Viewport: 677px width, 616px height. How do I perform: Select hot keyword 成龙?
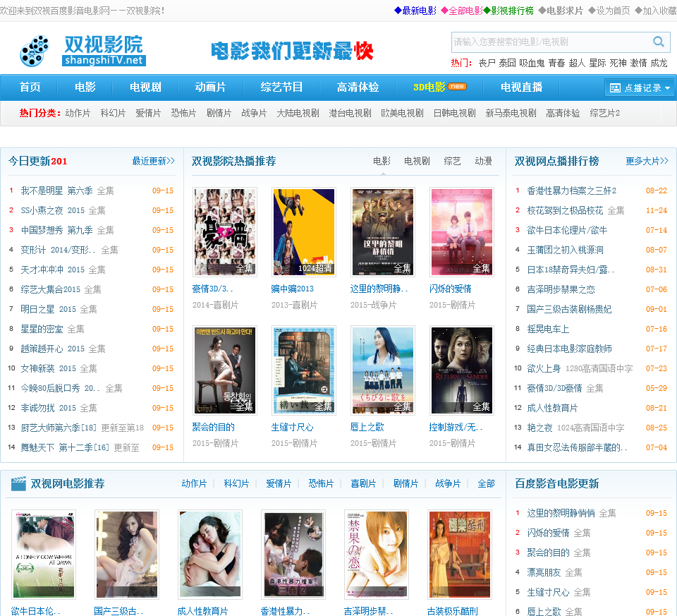[x=659, y=63]
